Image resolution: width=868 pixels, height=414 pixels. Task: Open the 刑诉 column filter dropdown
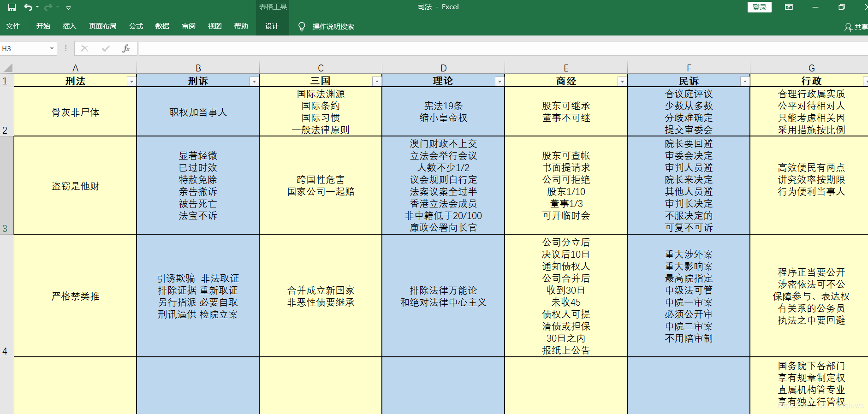click(x=254, y=81)
